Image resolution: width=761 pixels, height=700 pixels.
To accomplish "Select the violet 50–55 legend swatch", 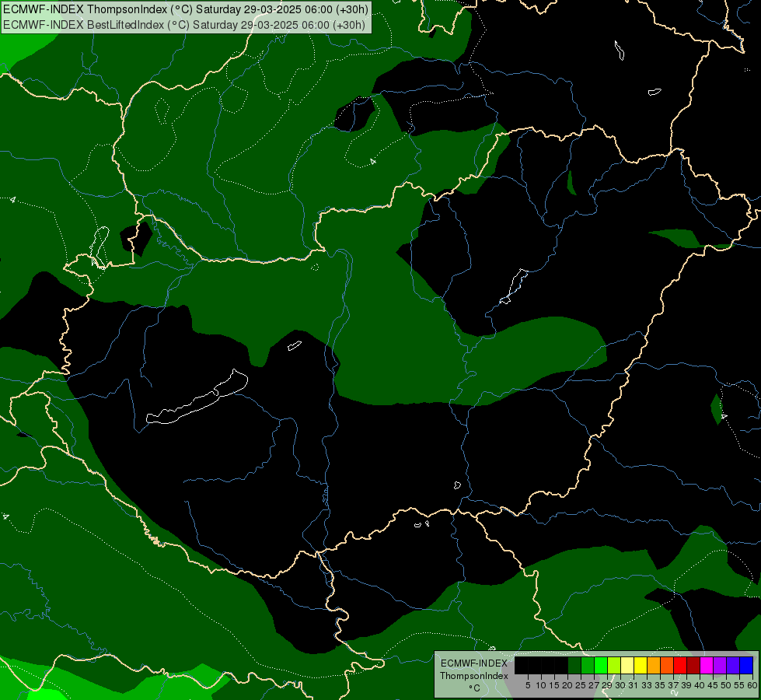I will (733, 666).
